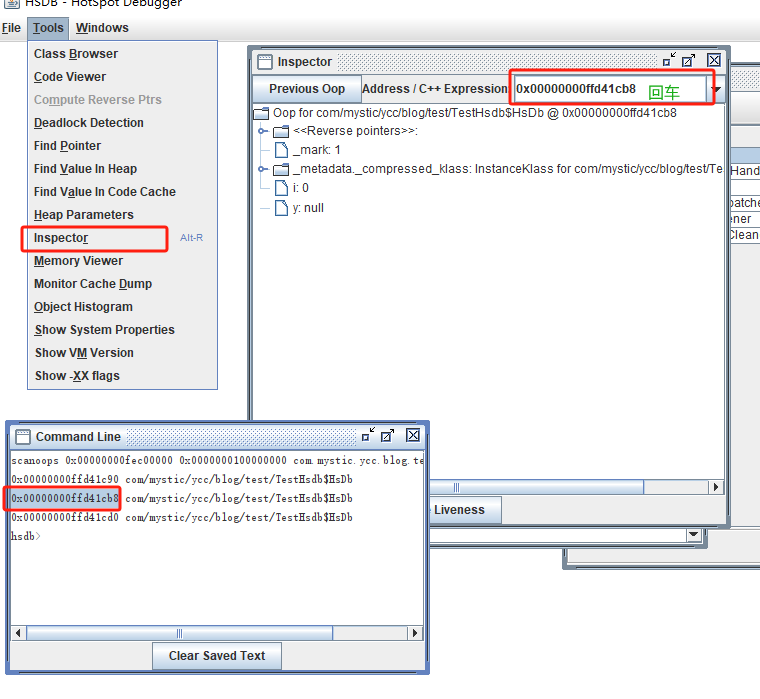Iconify the Inspector window
Screen dimensions: 760x699
pos(669,60)
